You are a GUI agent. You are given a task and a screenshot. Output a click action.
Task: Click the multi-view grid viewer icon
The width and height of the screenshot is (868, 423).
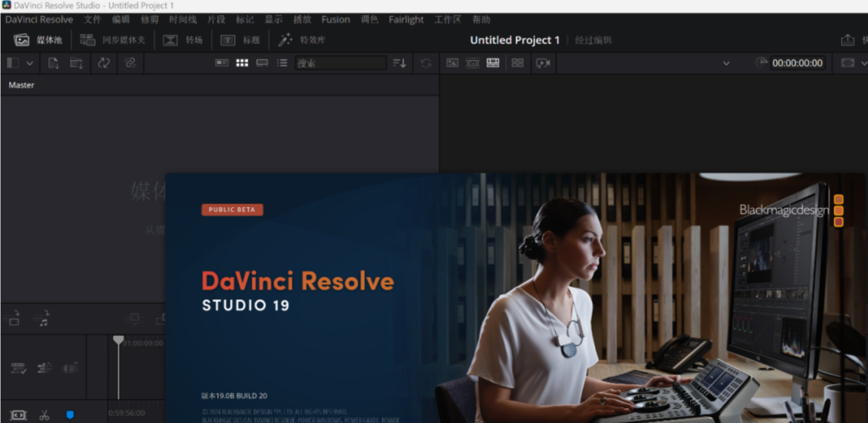pos(518,63)
